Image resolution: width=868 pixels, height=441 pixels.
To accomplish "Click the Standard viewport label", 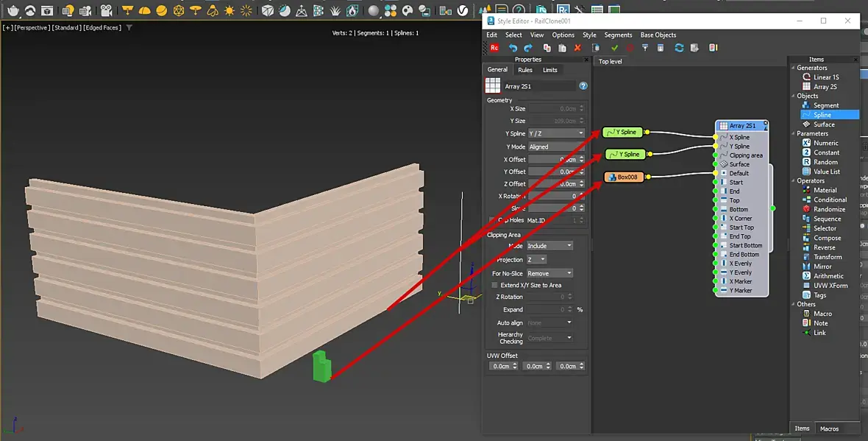I will click(x=66, y=27).
